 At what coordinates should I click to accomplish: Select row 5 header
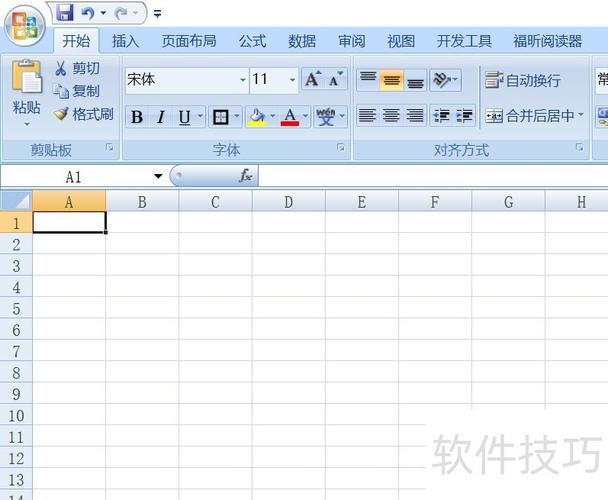[x=16, y=309]
